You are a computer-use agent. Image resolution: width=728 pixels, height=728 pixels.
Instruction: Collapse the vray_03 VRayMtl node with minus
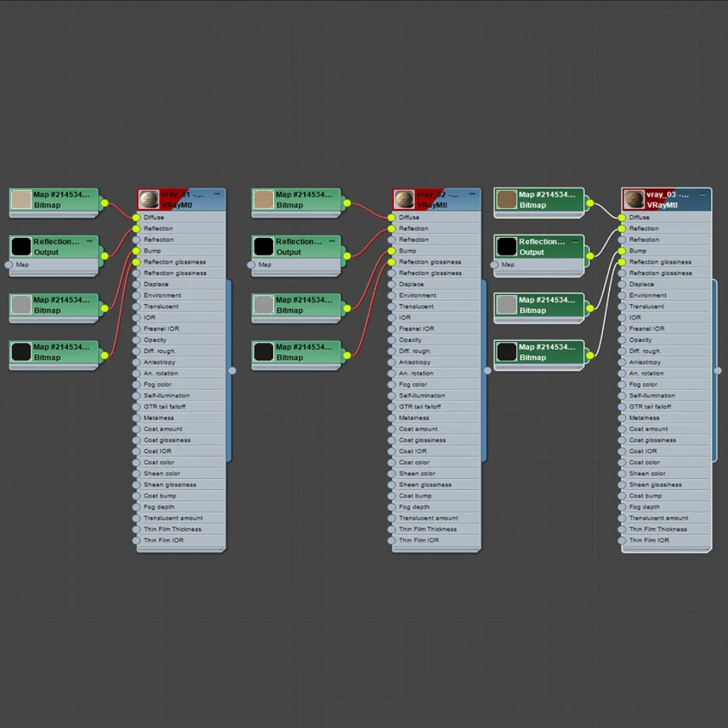702,194
